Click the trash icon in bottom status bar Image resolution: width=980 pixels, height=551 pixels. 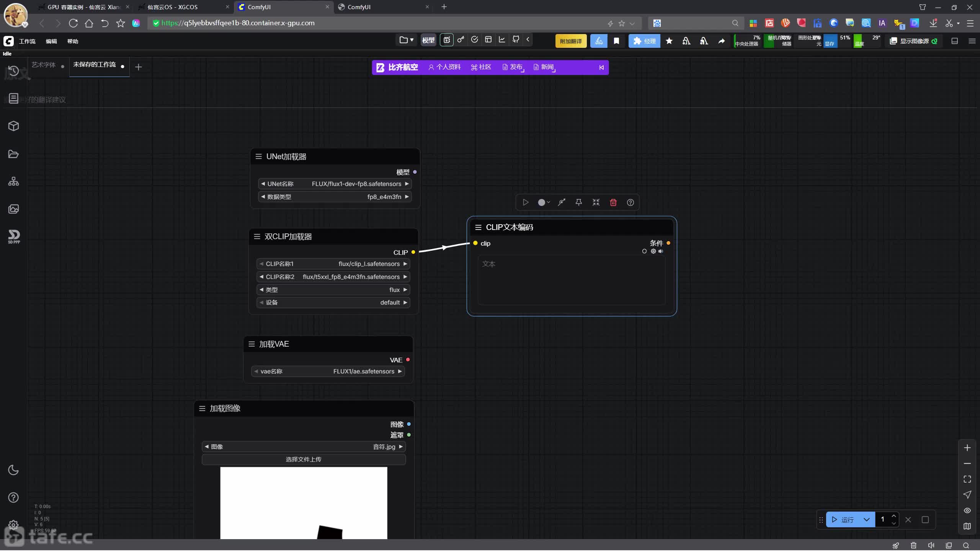coord(913,546)
